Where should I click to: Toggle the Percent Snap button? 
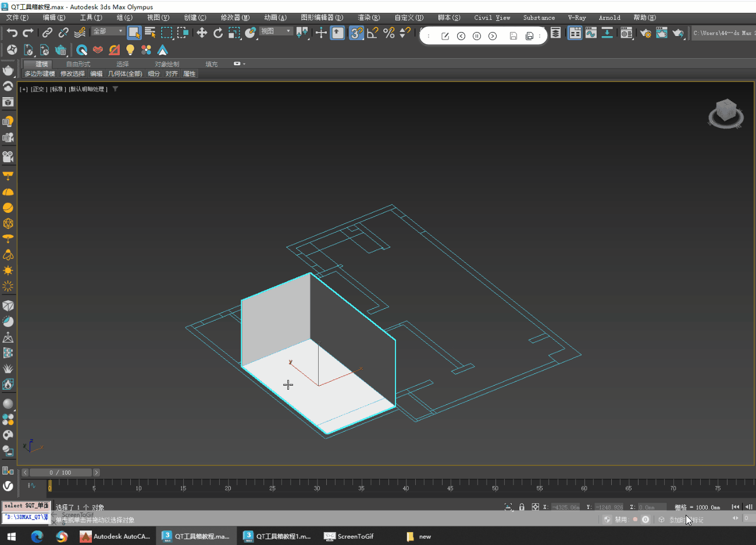[x=389, y=33]
